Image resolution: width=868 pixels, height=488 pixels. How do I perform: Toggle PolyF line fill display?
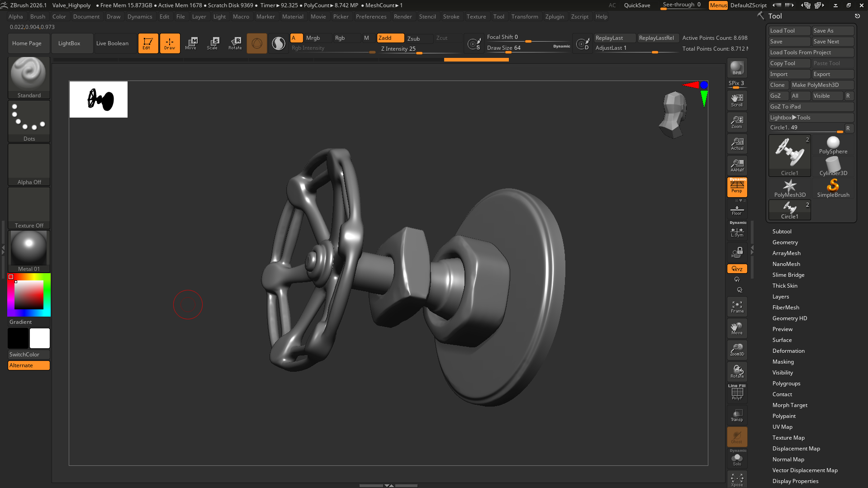[x=737, y=393]
